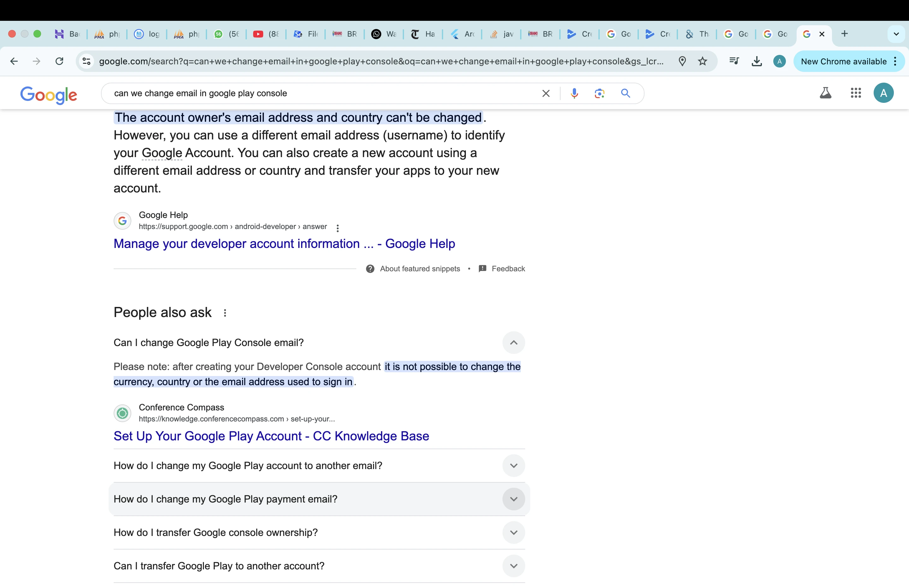This screenshot has width=909, height=588.
Task: Clear the search box with the X icon
Action: [546, 93]
